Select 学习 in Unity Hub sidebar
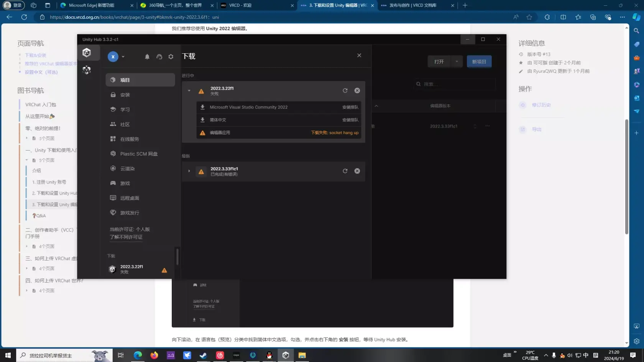Viewport: 644px width, 362px height. (140, 110)
